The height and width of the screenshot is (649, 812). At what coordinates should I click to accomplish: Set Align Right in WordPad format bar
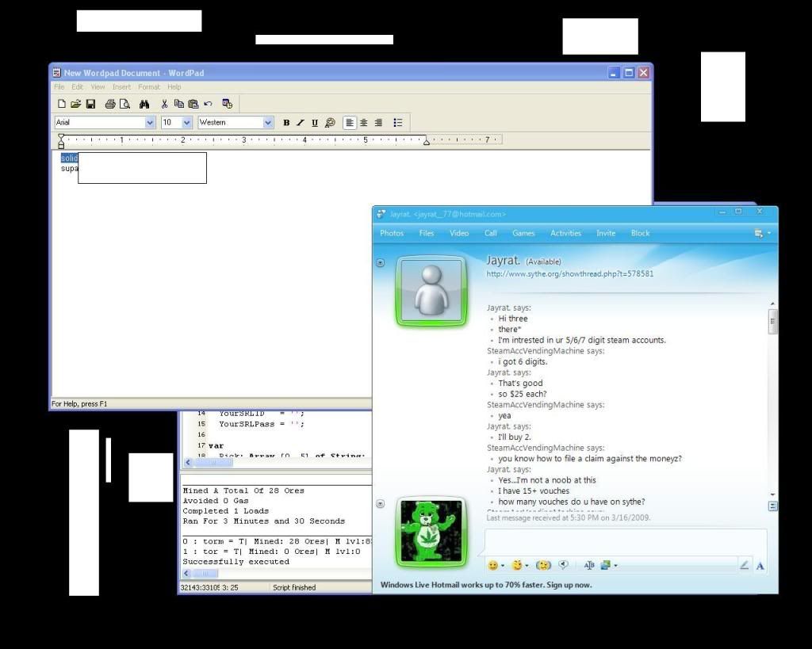click(x=378, y=123)
